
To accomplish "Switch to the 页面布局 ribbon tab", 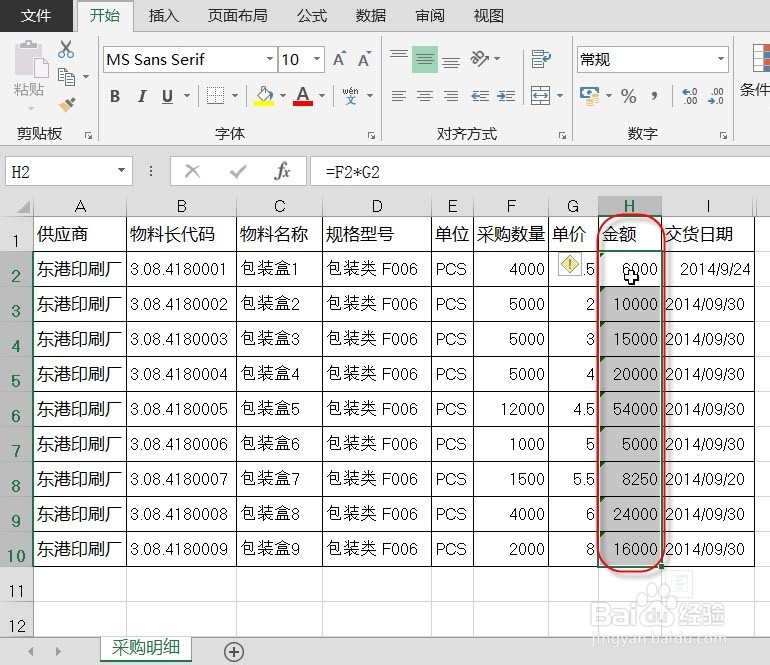I will pyautogui.click(x=238, y=16).
